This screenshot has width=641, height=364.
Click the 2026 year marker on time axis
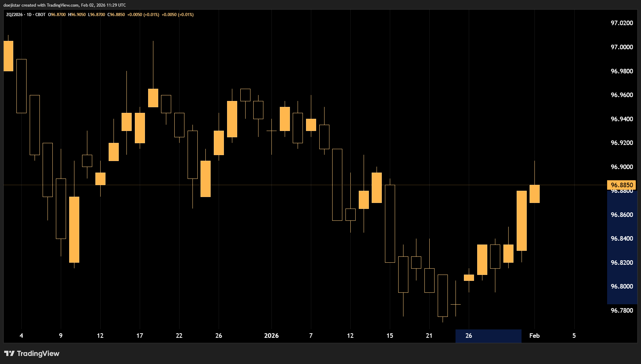point(271,336)
